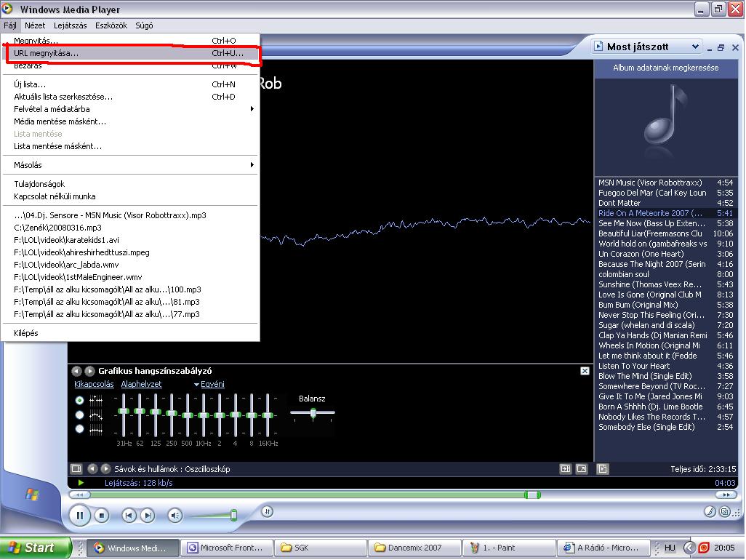Click the Stop playback button
This screenshot has height=560, width=746.
coord(103,516)
